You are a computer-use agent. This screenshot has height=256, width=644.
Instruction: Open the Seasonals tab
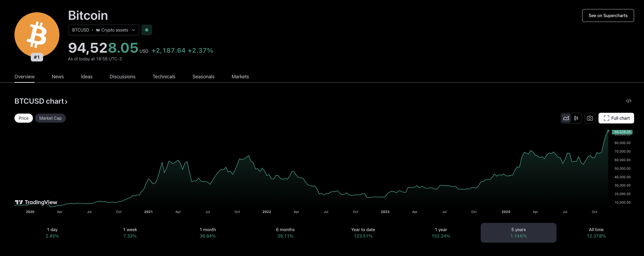203,77
